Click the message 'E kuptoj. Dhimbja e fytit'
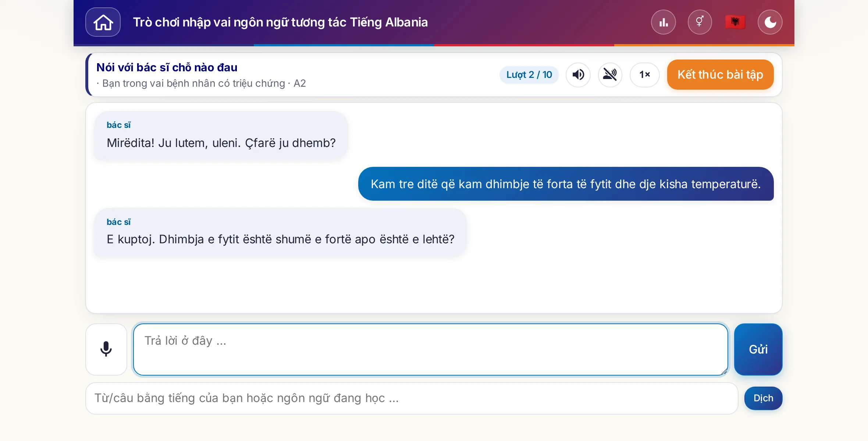The image size is (868, 441). coord(281,233)
